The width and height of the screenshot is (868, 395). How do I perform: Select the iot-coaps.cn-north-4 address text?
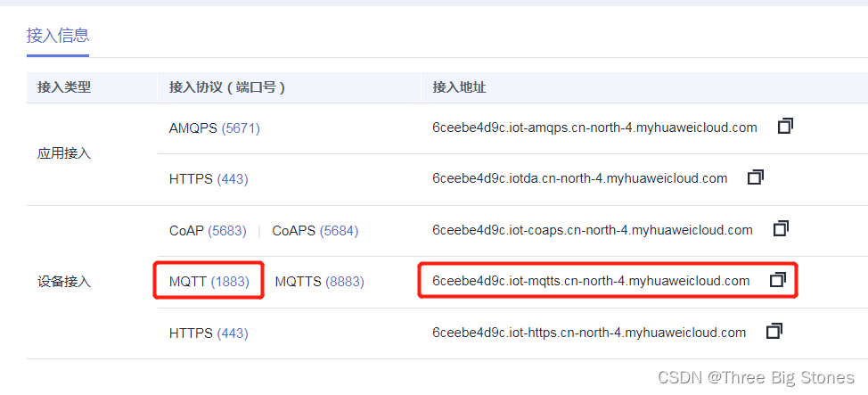coord(593,230)
